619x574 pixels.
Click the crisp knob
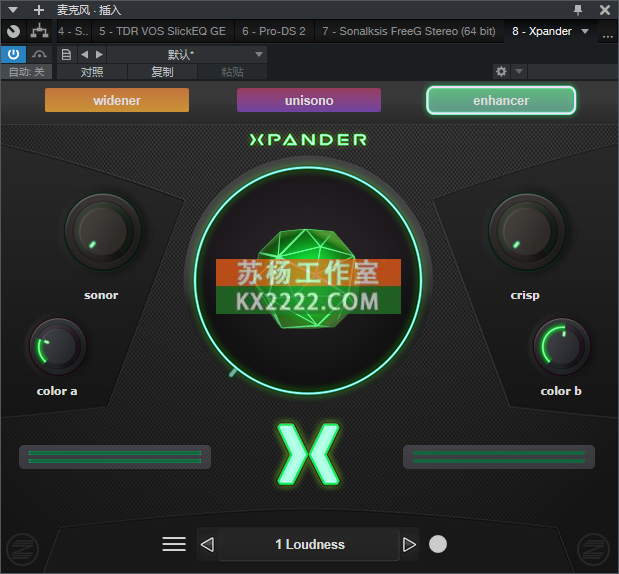pos(527,232)
